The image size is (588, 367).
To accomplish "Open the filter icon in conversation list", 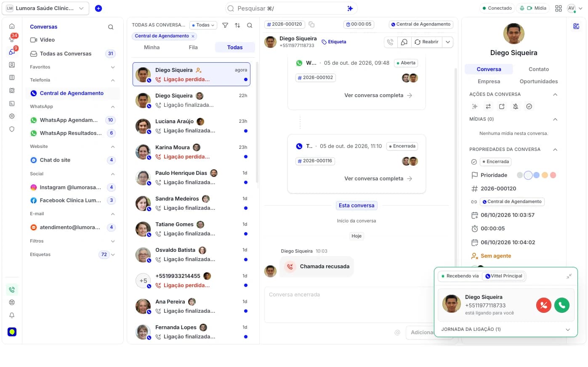I will [x=225, y=25].
